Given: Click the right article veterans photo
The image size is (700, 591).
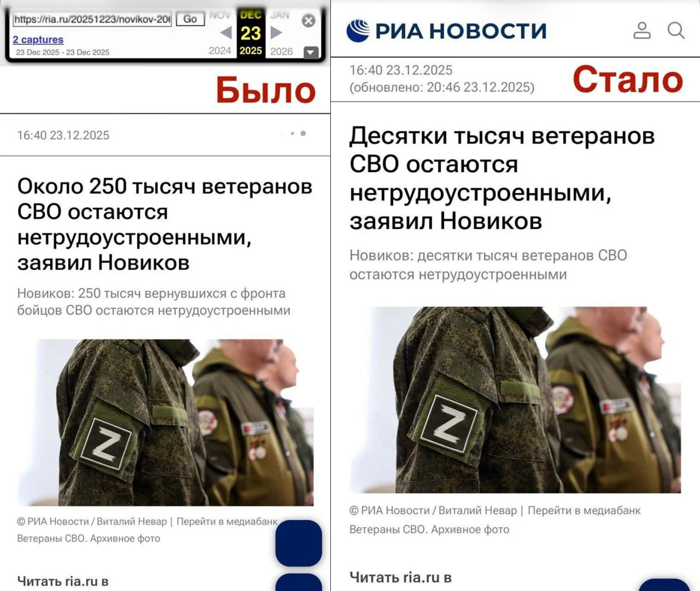Looking at the screenshot, I should (x=515, y=400).
